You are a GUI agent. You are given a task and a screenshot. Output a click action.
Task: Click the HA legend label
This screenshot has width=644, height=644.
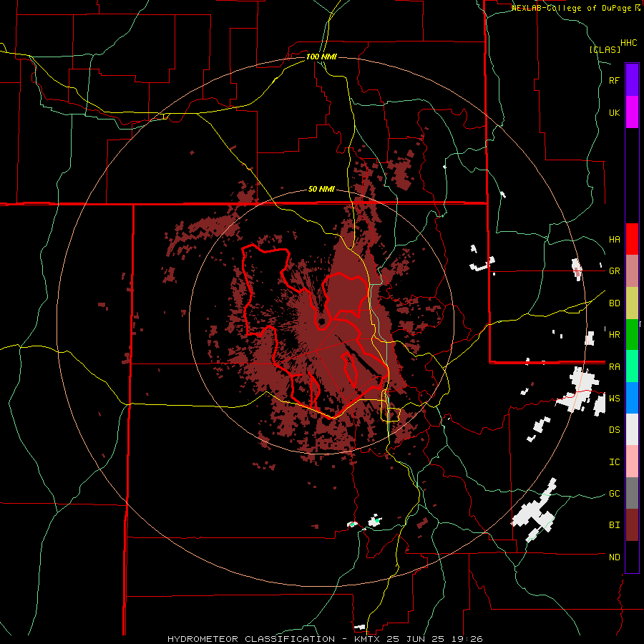pyautogui.click(x=614, y=240)
